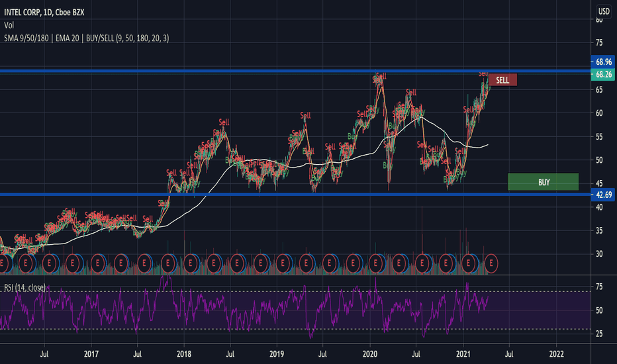
Task: Select the lower blue horizontal support line
Action: pos(295,195)
